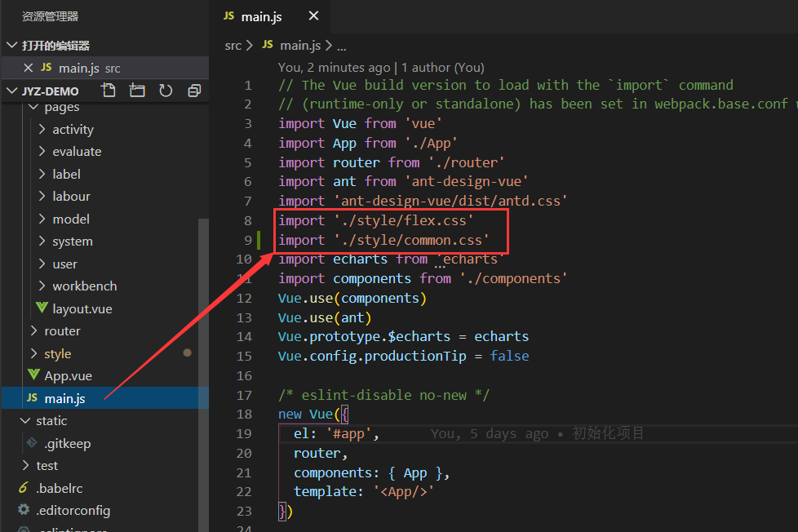Click the New Folder icon in explorer header

pyautogui.click(x=137, y=91)
